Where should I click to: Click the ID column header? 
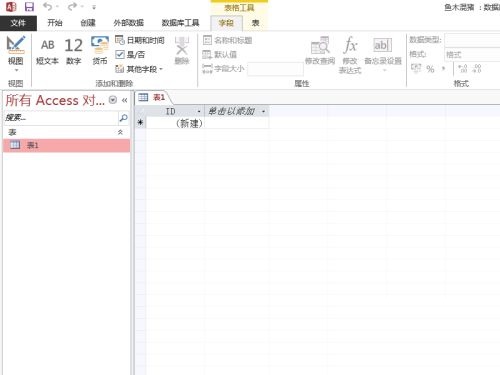point(175,111)
